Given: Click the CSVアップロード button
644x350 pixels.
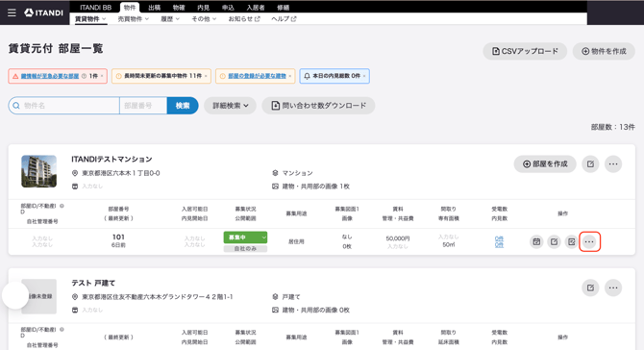Looking at the screenshot, I should coord(525,51).
